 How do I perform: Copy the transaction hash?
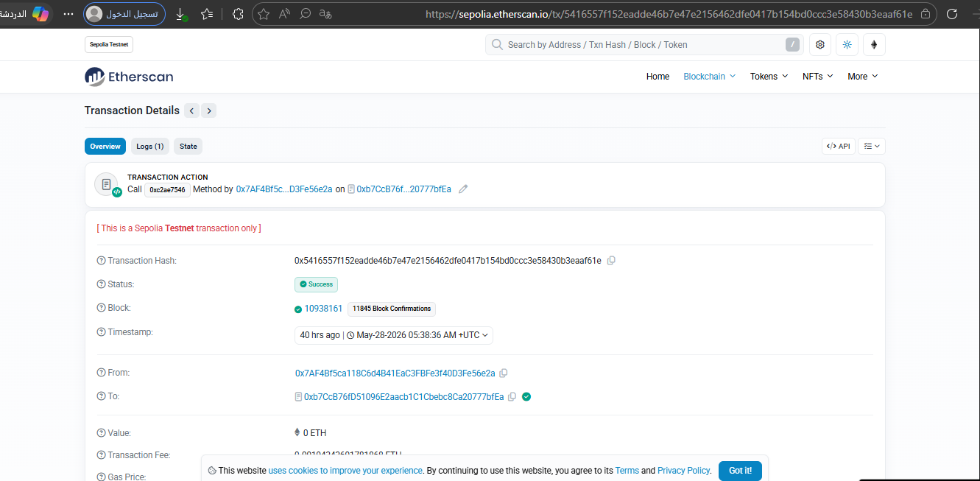(611, 261)
